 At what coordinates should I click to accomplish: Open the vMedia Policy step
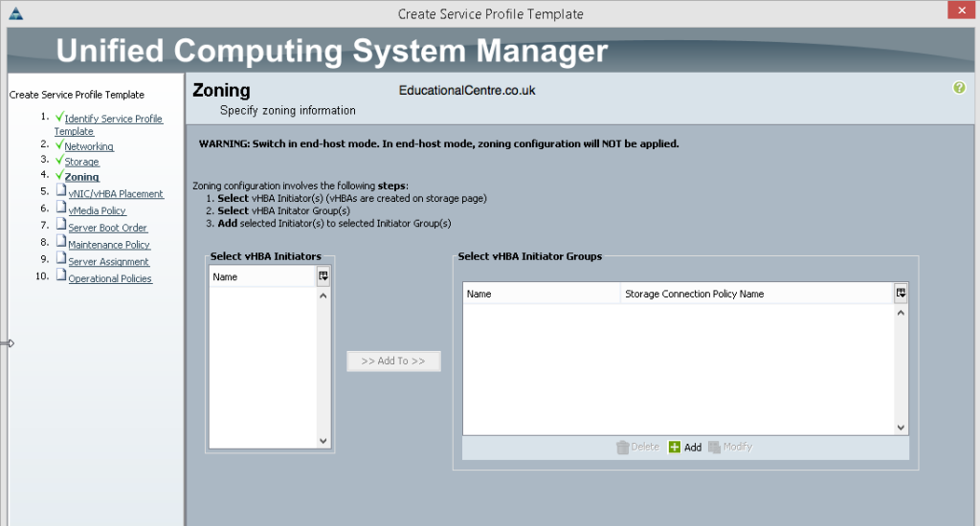coord(97,210)
